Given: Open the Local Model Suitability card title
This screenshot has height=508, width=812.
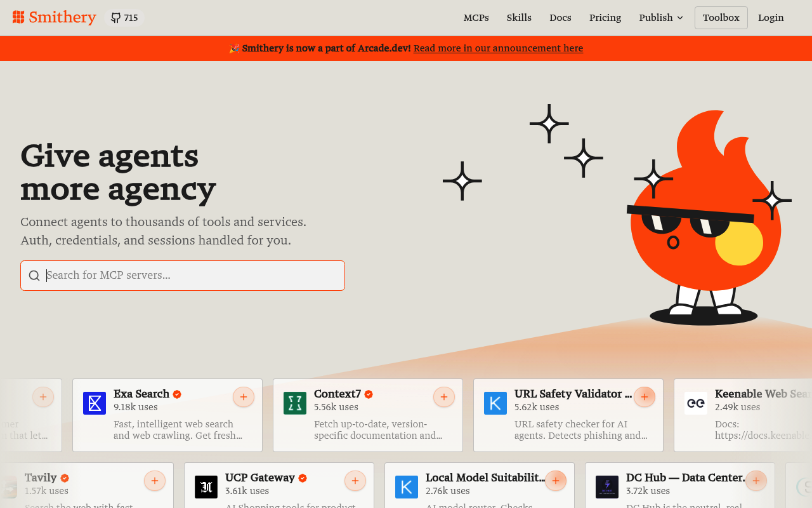Looking at the screenshot, I should 485,478.
